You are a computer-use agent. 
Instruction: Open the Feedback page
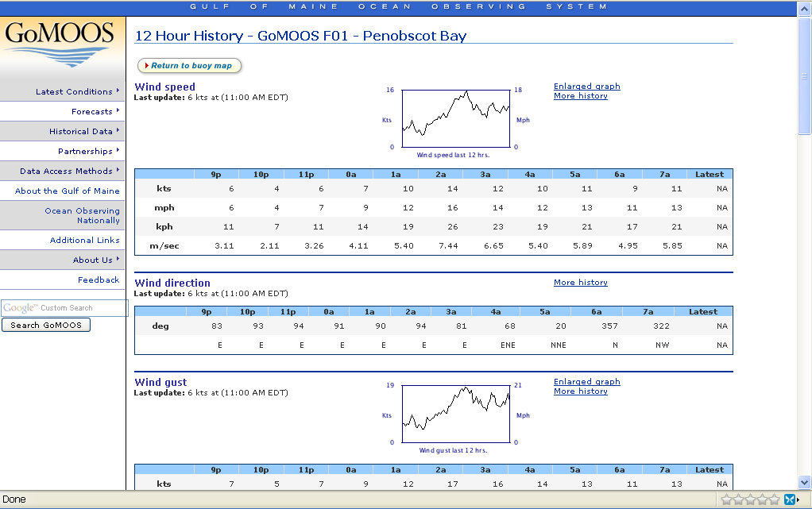(x=99, y=280)
